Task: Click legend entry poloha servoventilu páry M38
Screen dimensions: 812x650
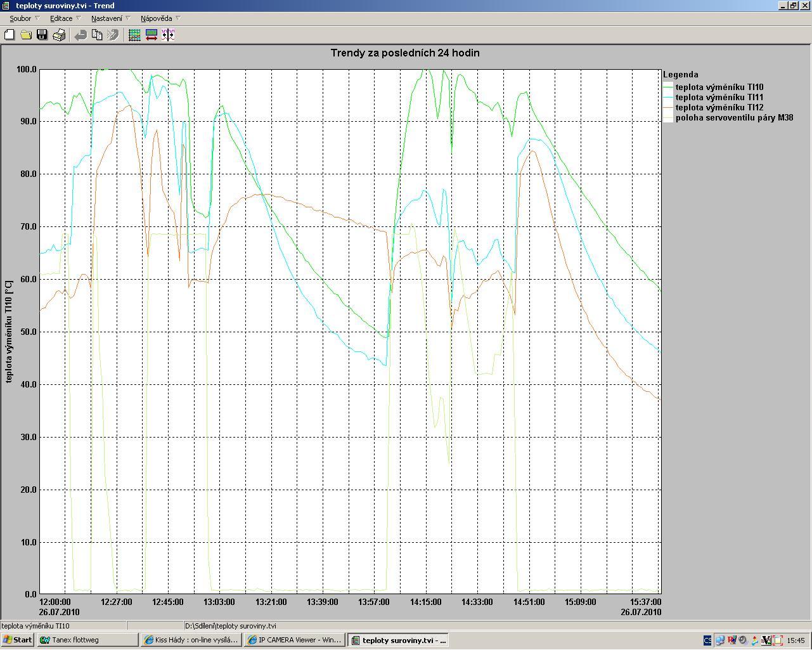Action: (733, 118)
